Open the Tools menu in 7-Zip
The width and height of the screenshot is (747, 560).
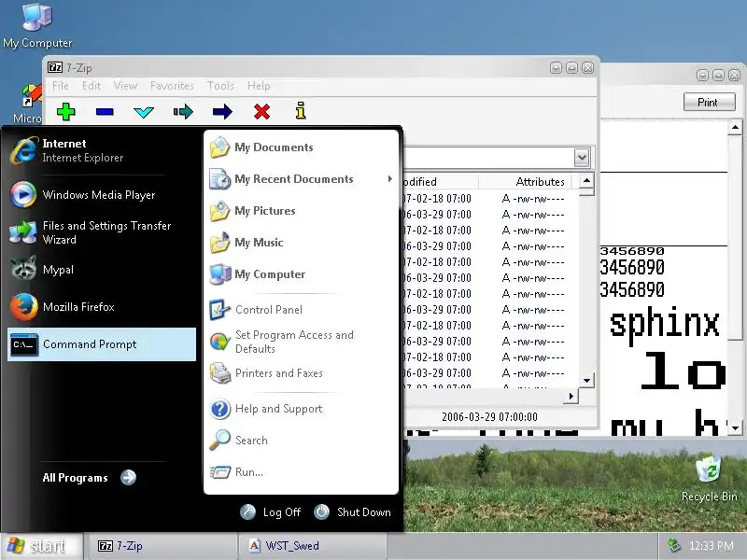(x=220, y=86)
